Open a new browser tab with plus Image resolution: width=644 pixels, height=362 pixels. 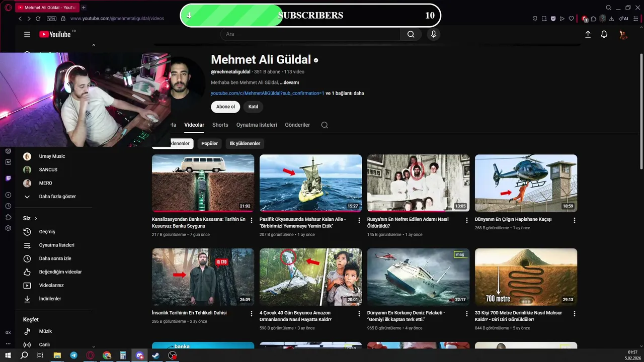pos(84,8)
